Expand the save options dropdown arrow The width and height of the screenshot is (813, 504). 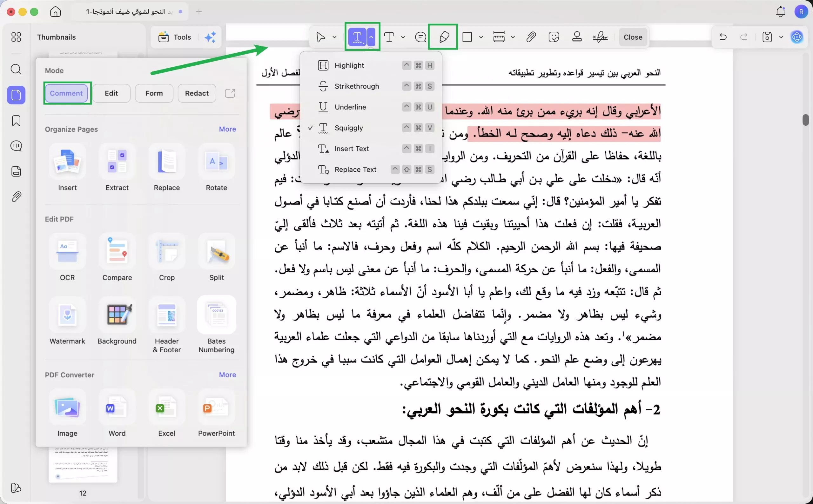click(781, 37)
